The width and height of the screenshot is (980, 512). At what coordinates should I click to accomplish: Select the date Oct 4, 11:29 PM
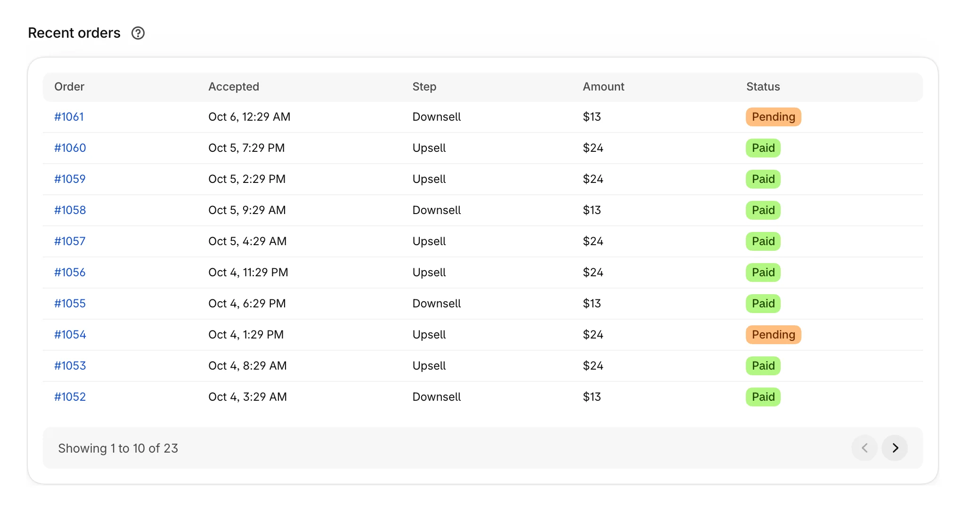pyautogui.click(x=248, y=273)
